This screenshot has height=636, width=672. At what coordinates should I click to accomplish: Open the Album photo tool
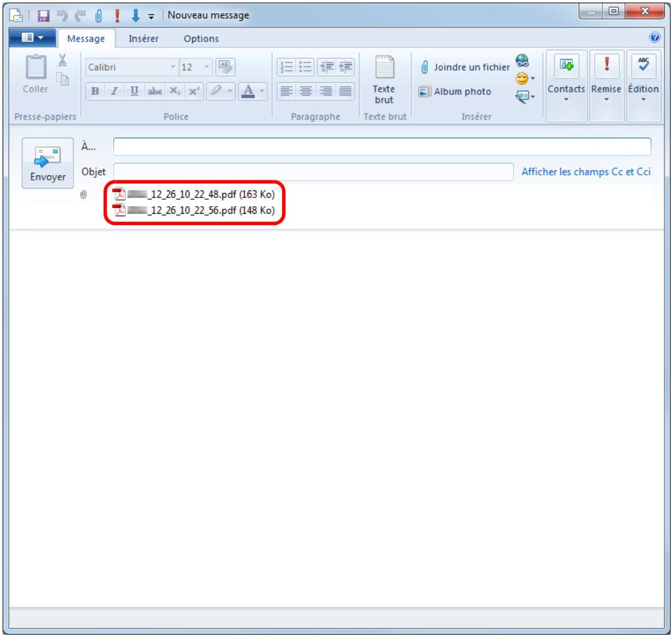pos(457,91)
